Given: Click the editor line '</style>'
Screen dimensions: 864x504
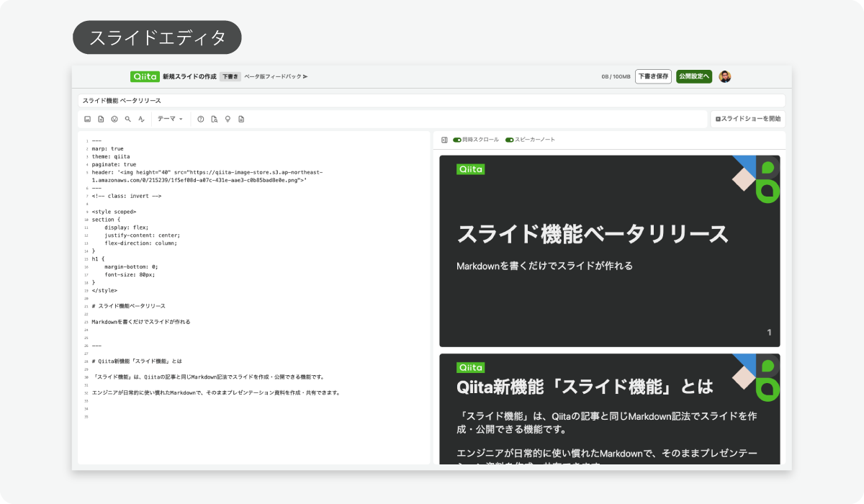Looking at the screenshot, I should pyautogui.click(x=104, y=290).
